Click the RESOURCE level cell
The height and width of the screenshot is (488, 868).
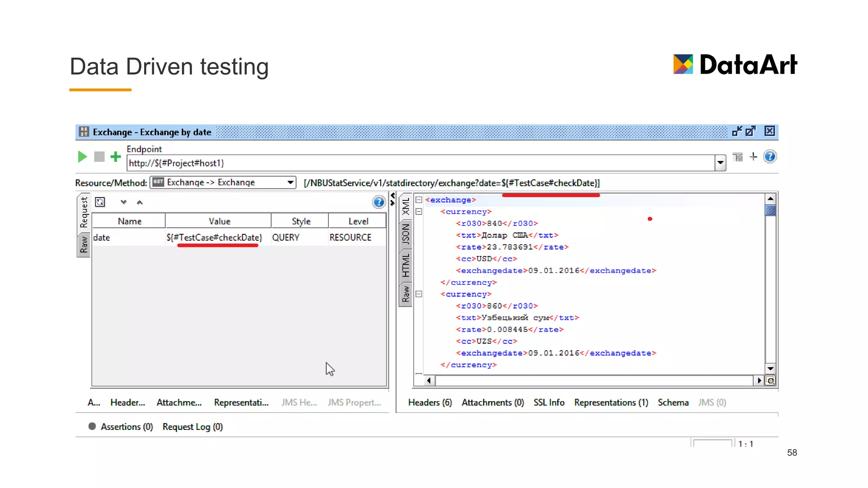point(357,238)
